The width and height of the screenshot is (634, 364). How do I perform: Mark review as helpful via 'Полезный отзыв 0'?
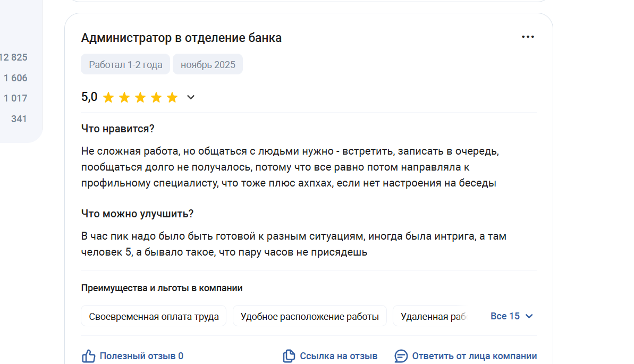pyautogui.click(x=141, y=356)
